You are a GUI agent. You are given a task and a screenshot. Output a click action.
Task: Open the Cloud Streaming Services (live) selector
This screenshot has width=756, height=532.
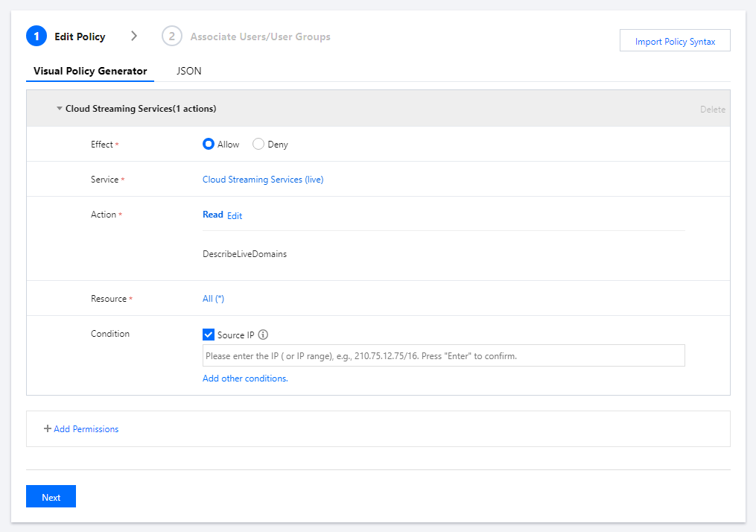(x=263, y=180)
